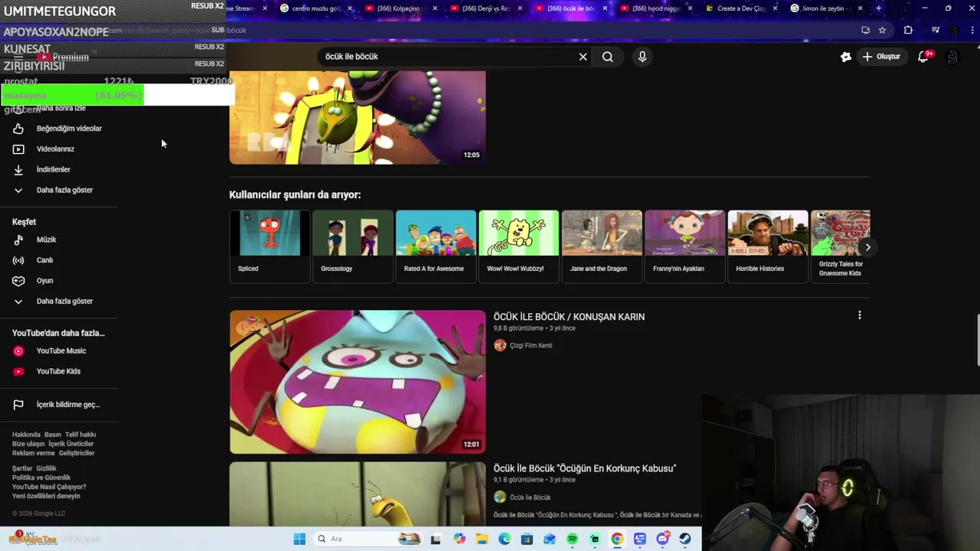Open a new browser tab with plus
The height and width of the screenshot is (551, 980).
(x=878, y=8)
